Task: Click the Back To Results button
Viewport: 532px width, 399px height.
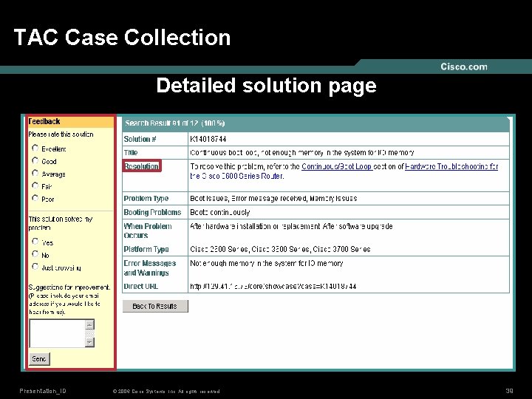Action: [x=155, y=306]
